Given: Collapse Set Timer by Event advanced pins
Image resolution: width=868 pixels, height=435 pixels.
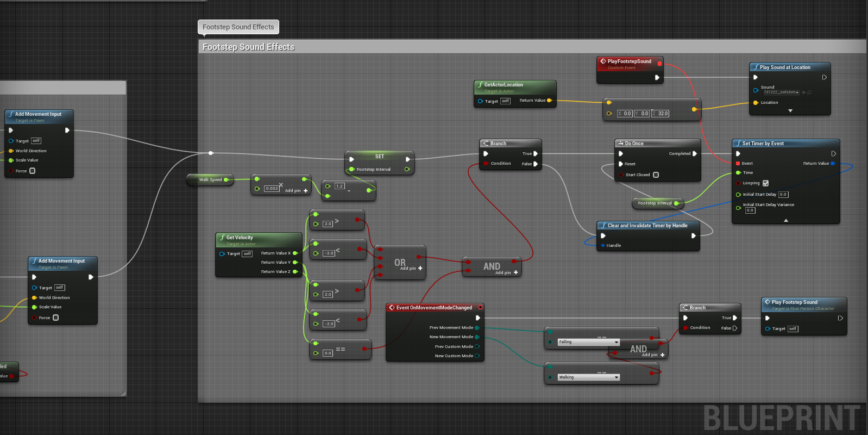Looking at the screenshot, I should [785, 220].
